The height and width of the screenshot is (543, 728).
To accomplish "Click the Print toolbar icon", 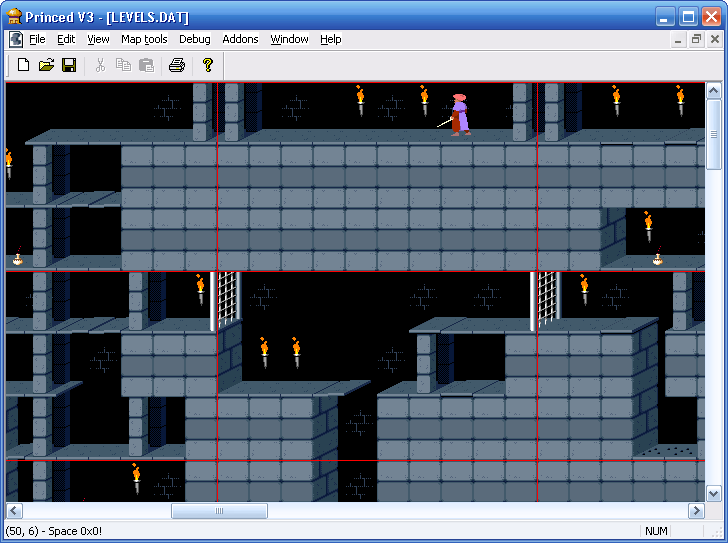I will point(177,65).
